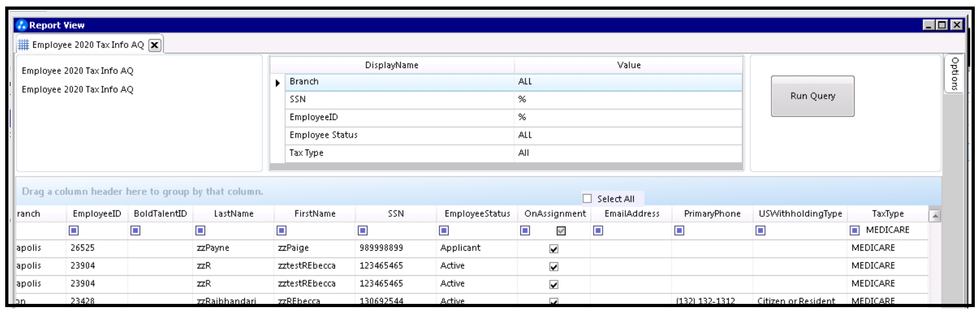The image size is (980, 311).
Task: Open the EmployeeStatus column filter icon
Action: pos(444,230)
